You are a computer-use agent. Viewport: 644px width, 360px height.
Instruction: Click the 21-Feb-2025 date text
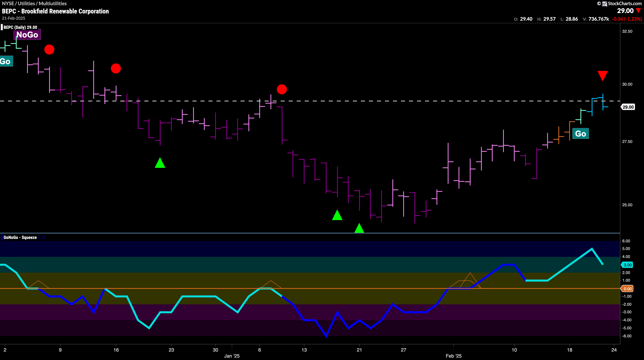[13, 18]
